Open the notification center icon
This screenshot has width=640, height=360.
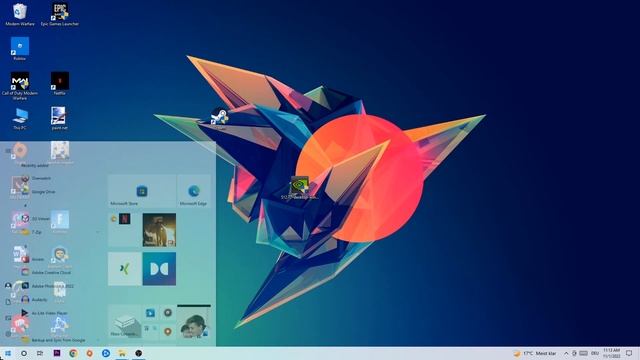629,353
